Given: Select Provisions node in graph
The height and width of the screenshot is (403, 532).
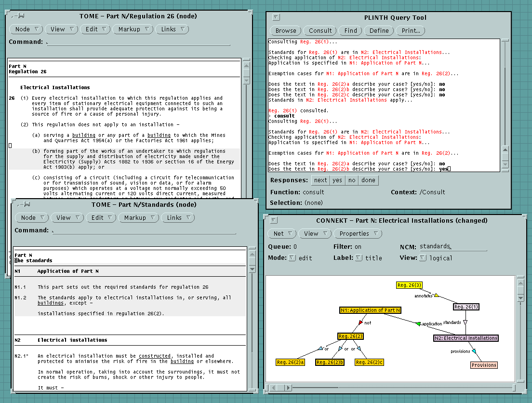Looking at the screenshot, I should pos(484,365).
